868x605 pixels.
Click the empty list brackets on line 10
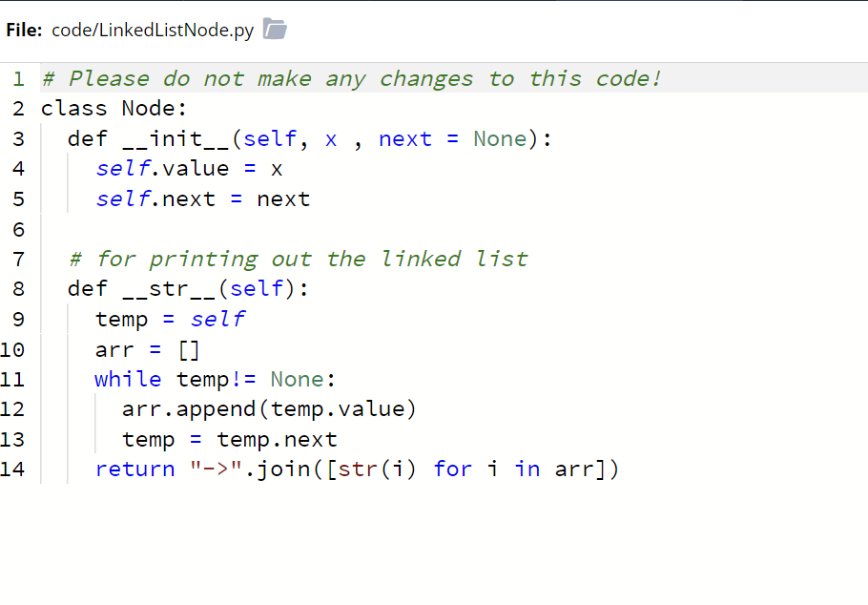[189, 348]
